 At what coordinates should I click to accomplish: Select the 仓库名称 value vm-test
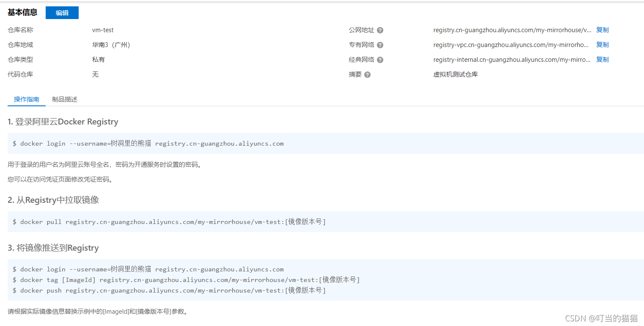[x=103, y=30]
